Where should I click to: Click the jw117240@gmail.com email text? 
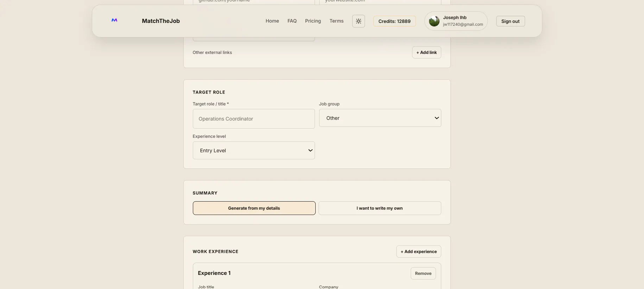463,25
